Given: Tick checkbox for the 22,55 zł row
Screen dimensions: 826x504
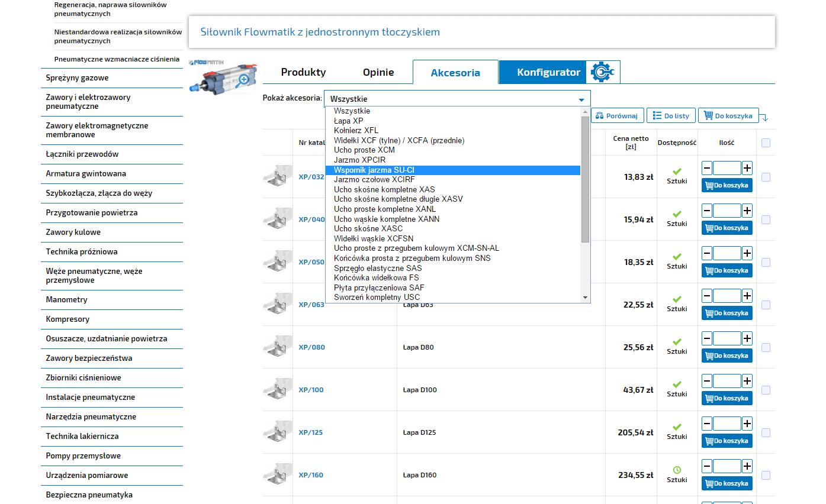Looking at the screenshot, I should point(766,305).
